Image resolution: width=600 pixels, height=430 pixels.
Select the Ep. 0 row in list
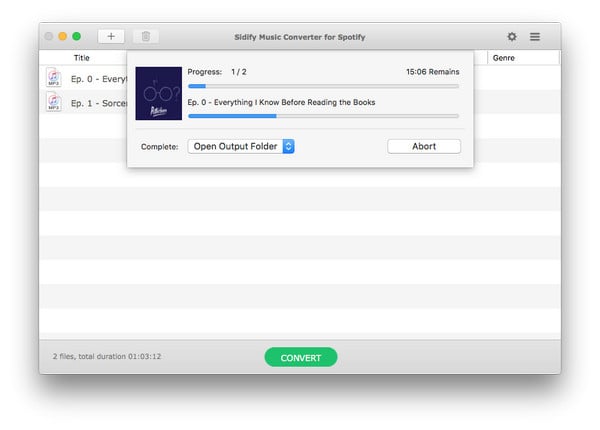[83, 78]
